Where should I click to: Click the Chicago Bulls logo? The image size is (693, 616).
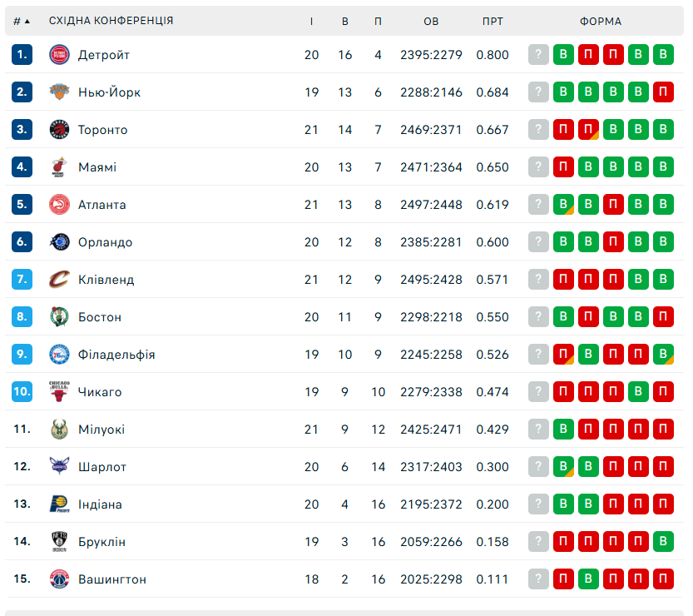[59, 392]
